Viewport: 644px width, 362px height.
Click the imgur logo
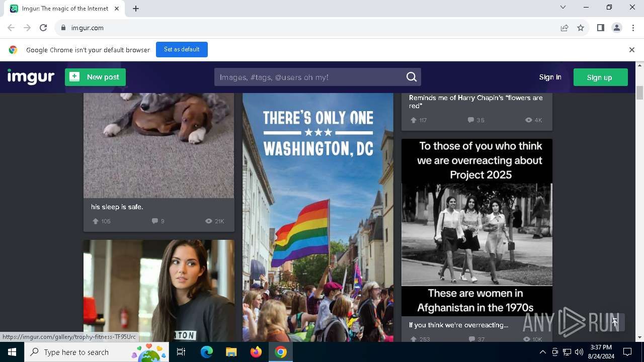pos(31,77)
